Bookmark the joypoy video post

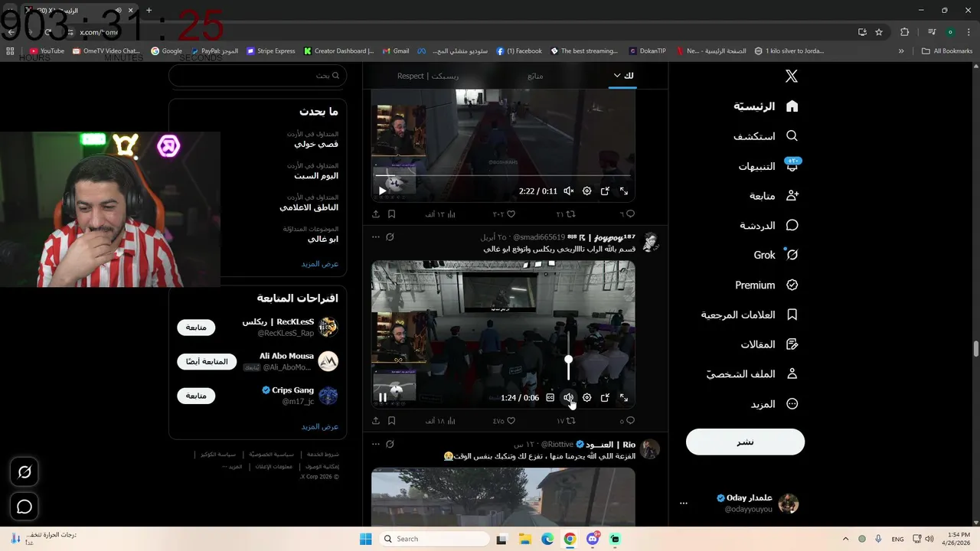coord(391,421)
